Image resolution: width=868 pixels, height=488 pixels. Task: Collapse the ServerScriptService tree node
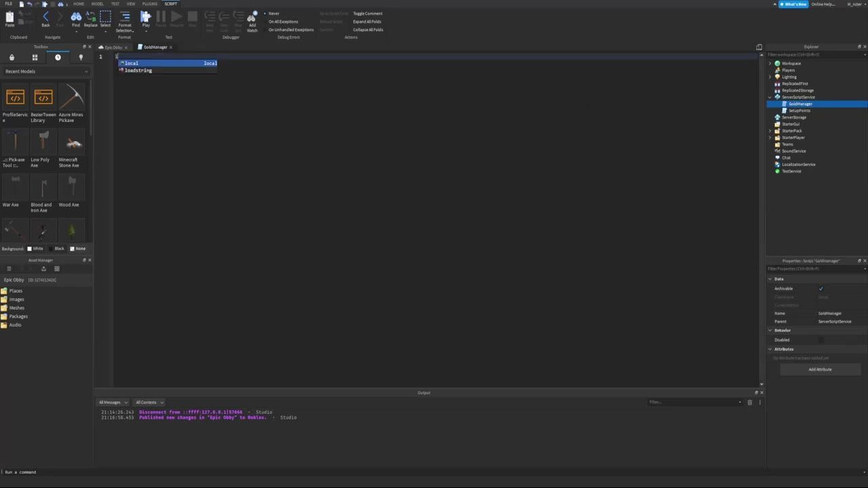(x=770, y=97)
